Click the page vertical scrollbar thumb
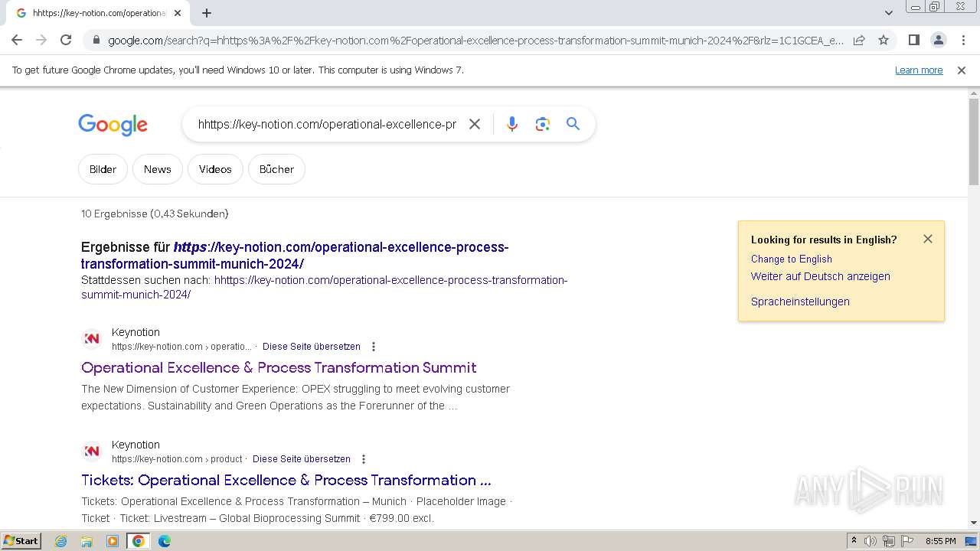 [x=974, y=142]
